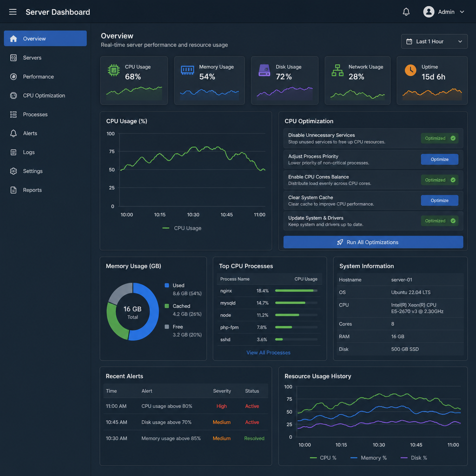Viewport: 476px width, 476px height.
Task: Click Optimized badge for Enable CPU Cores Balance
Action: coord(439,180)
